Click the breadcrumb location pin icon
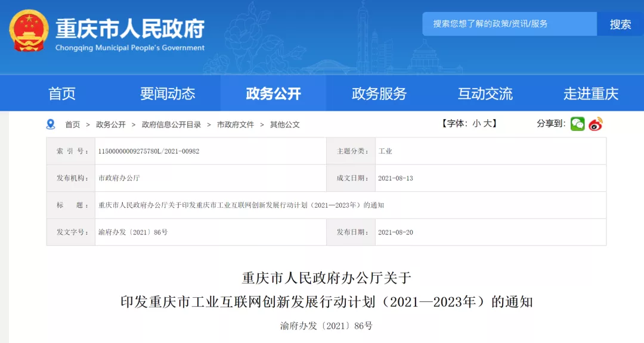 (51, 124)
